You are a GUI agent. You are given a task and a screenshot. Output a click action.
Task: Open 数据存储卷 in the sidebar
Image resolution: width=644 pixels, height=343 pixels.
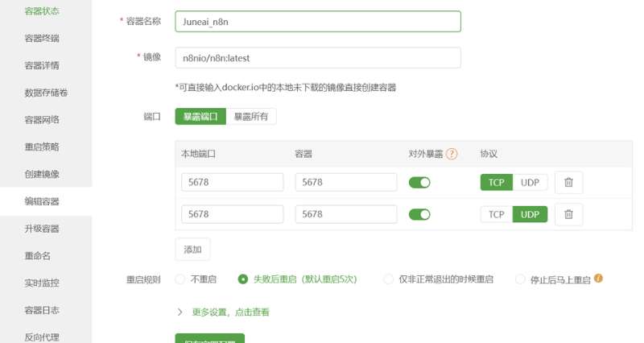(x=46, y=93)
